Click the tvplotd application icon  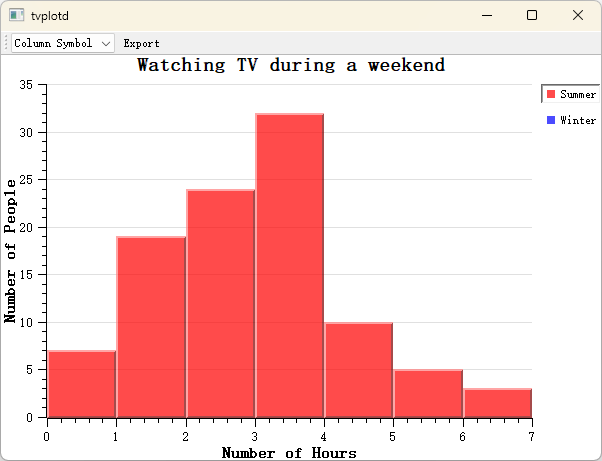17,15
